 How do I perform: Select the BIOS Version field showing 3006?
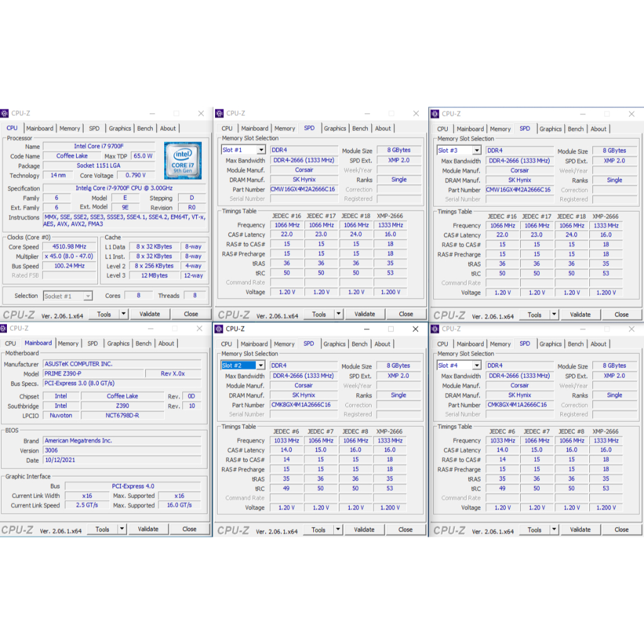(122, 451)
